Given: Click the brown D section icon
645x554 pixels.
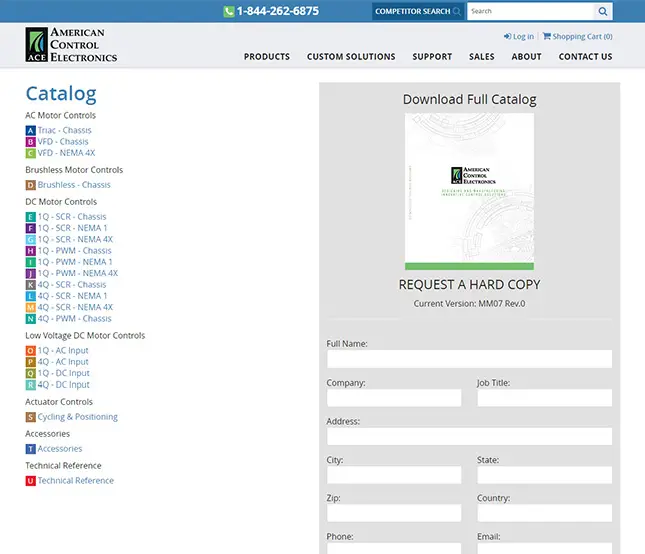Looking at the screenshot, I should click(30, 185).
